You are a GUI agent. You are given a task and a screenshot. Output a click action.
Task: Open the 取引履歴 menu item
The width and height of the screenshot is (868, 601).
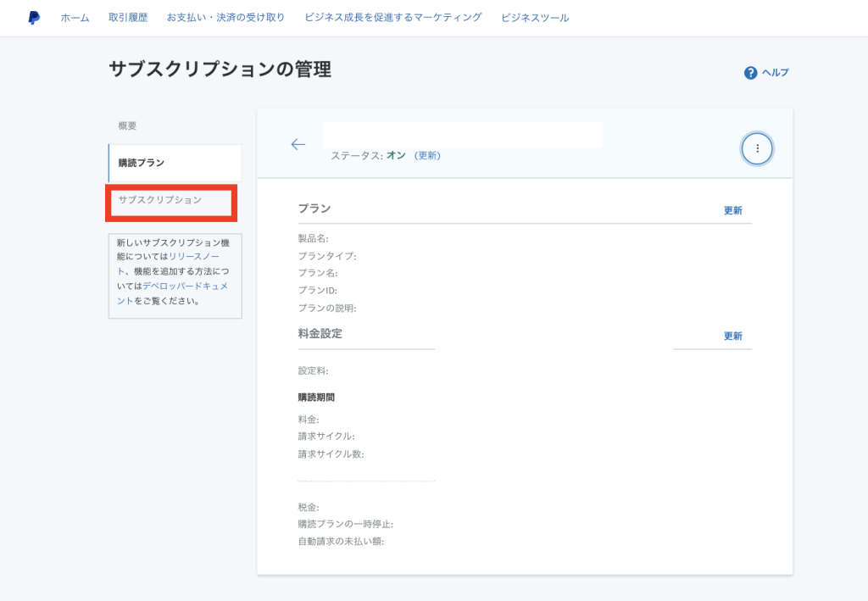128,18
